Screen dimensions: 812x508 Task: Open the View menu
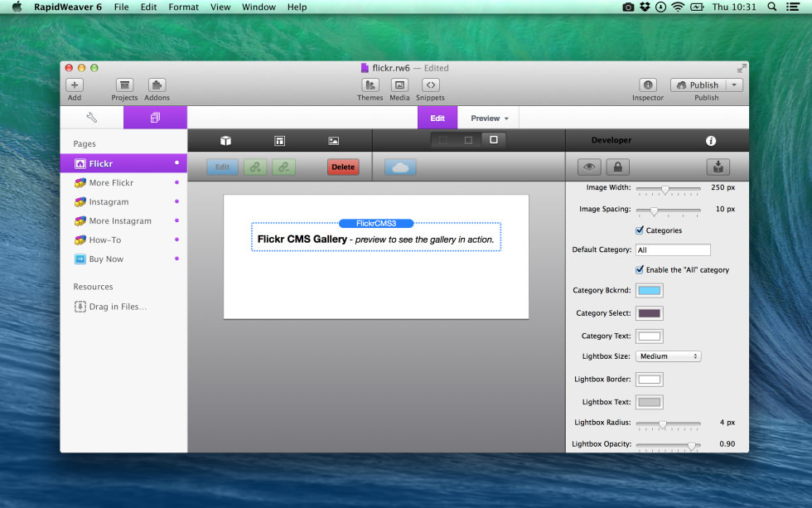coord(220,7)
